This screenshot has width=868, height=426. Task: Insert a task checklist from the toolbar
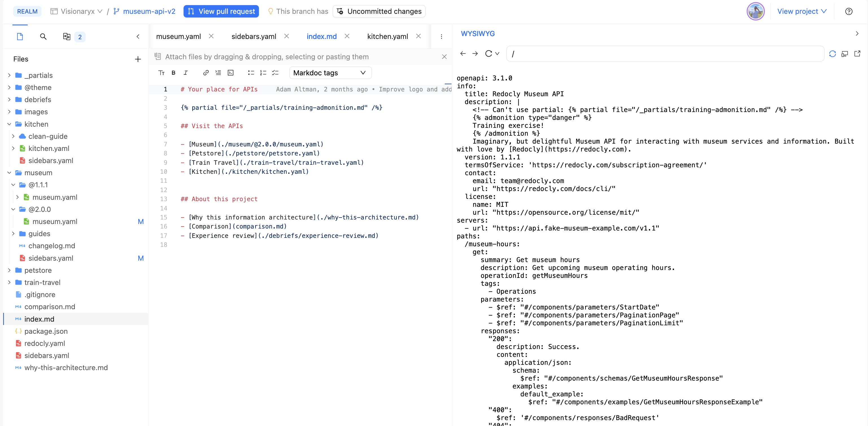275,73
